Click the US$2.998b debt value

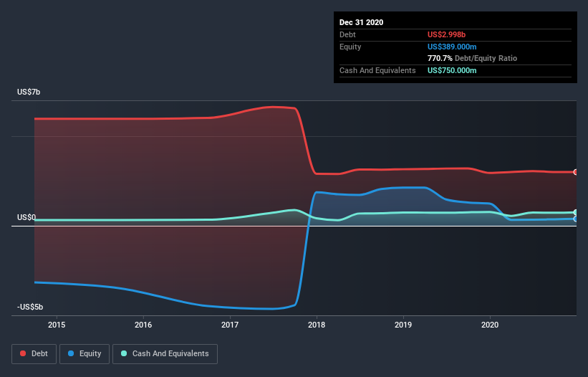446,34
